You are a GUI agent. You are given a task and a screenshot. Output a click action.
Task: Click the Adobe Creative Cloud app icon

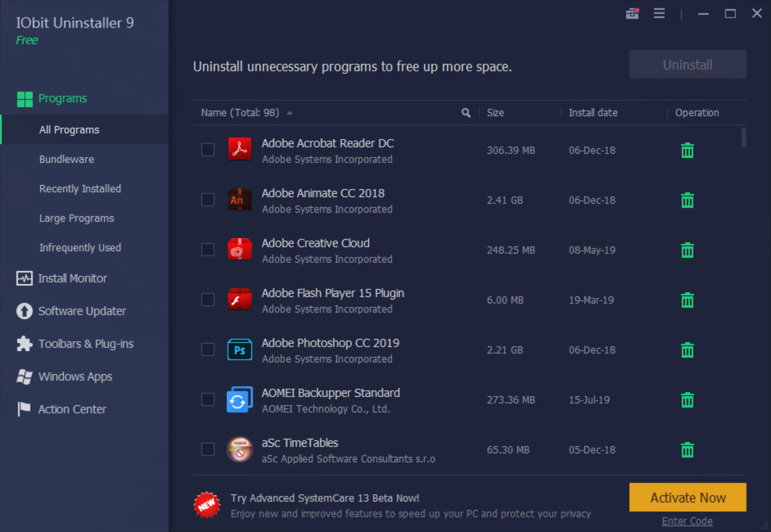pyautogui.click(x=240, y=249)
